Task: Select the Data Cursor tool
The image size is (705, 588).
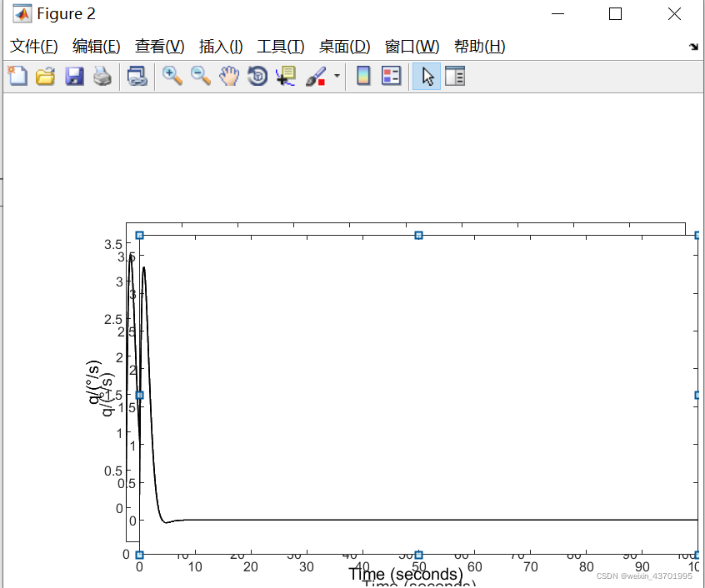Action: coord(286,76)
